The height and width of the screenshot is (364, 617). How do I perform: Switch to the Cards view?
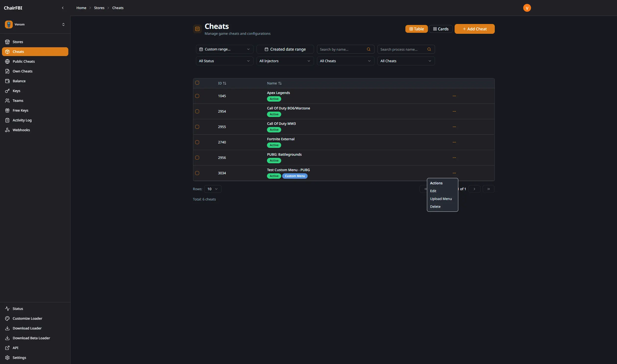point(441,29)
